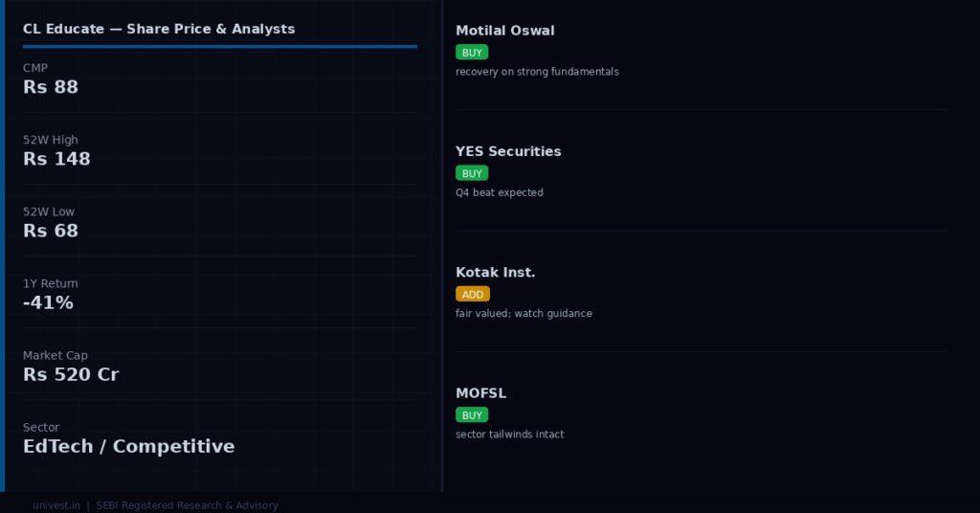
Task: Select the 'Q4 beat expected' note
Action: pyautogui.click(x=500, y=192)
